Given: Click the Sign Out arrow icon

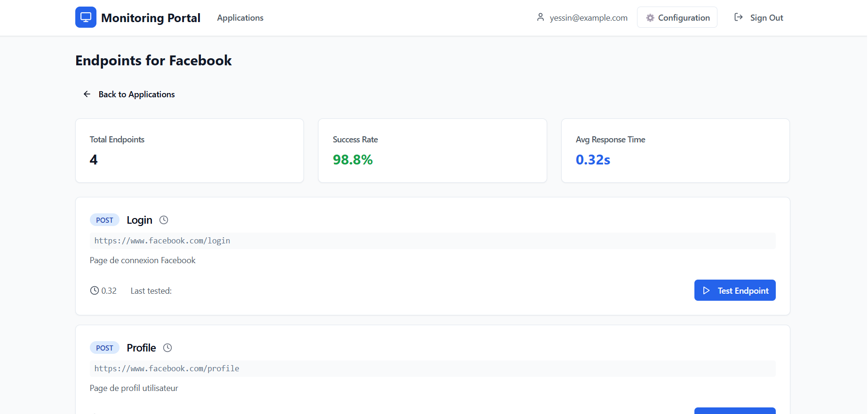Looking at the screenshot, I should [x=739, y=17].
